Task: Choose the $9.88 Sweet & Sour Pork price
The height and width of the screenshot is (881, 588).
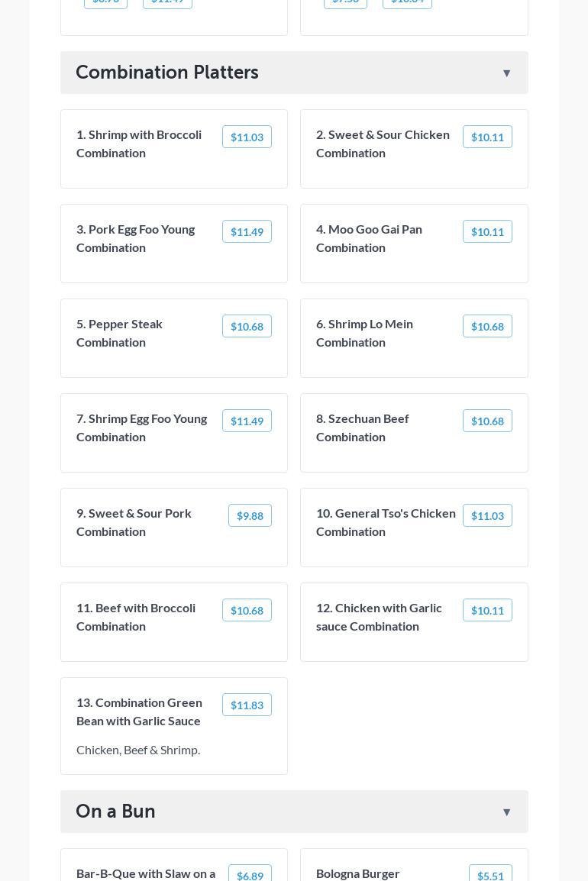Action: point(250,516)
